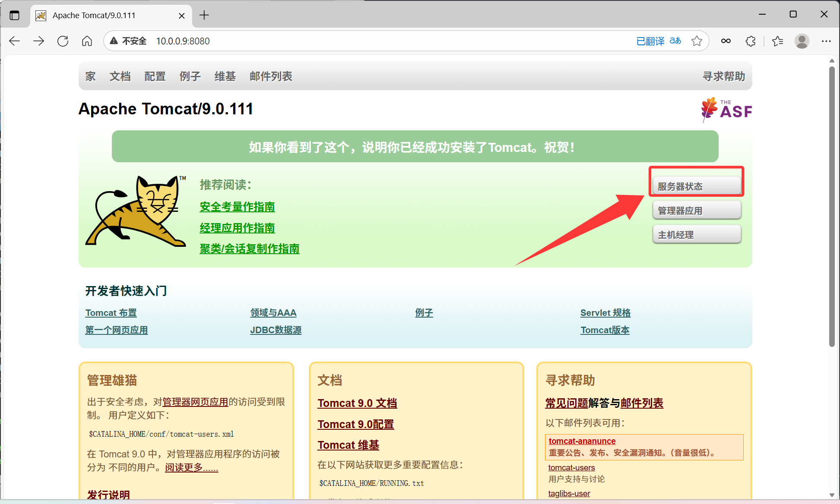Open the user profile menu

point(802,41)
